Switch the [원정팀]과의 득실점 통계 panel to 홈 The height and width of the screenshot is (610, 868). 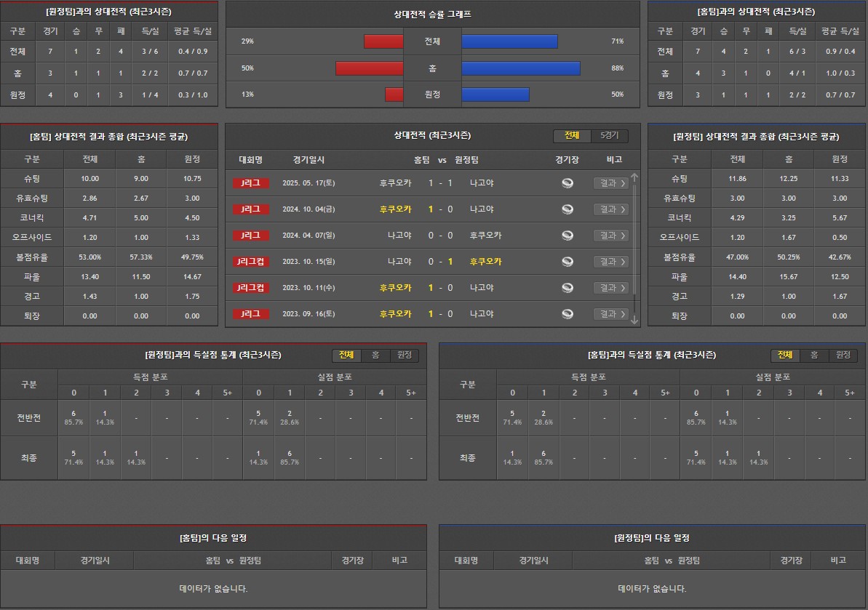[x=375, y=356]
